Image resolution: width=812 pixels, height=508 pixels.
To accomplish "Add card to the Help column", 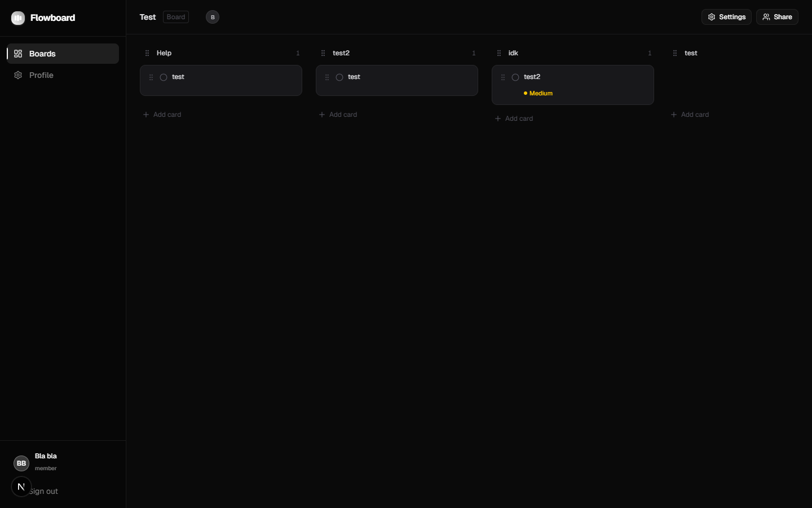I will coord(162,115).
